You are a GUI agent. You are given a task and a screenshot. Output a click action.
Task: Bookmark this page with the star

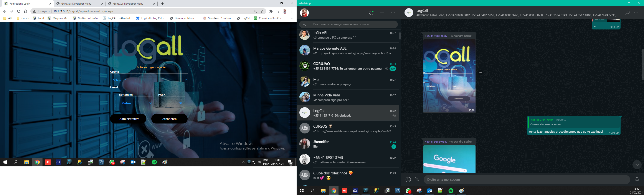point(262,11)
